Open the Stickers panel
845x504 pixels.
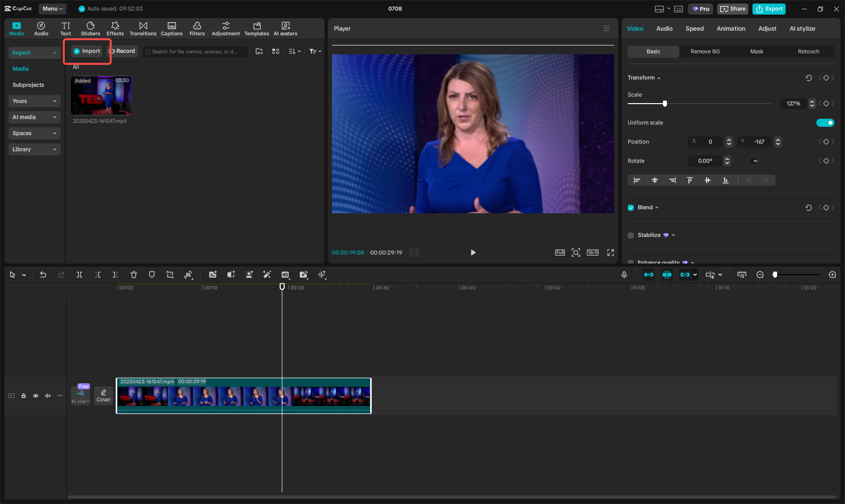(91, 29)
